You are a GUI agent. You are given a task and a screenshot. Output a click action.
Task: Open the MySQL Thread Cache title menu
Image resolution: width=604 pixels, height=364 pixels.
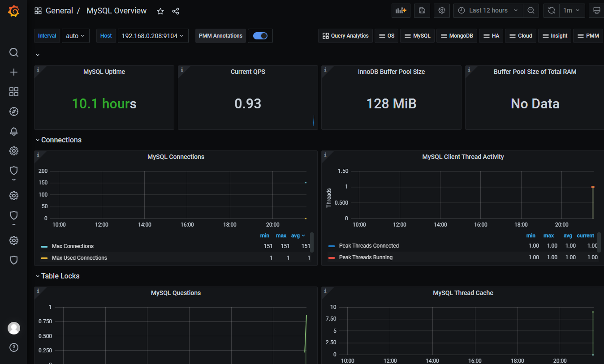(463, 293)
